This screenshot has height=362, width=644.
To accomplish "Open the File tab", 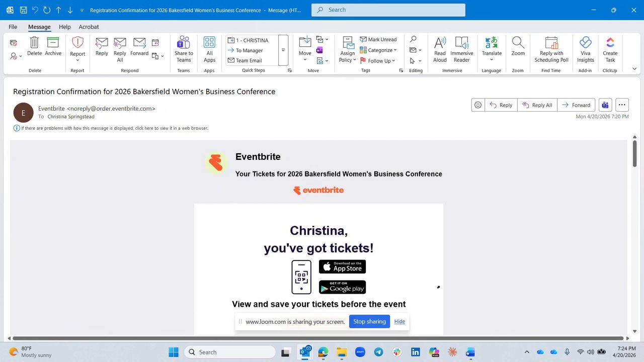I will [x=13, y=27].
